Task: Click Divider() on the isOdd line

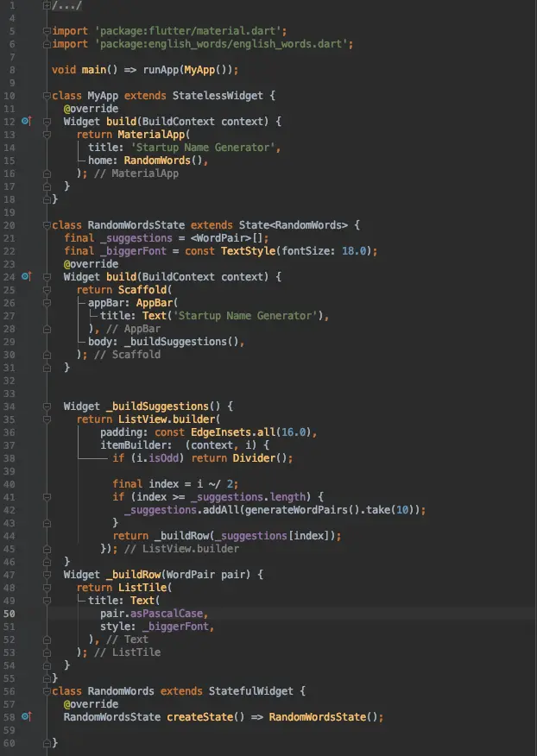Action: [x=260, y=458]
